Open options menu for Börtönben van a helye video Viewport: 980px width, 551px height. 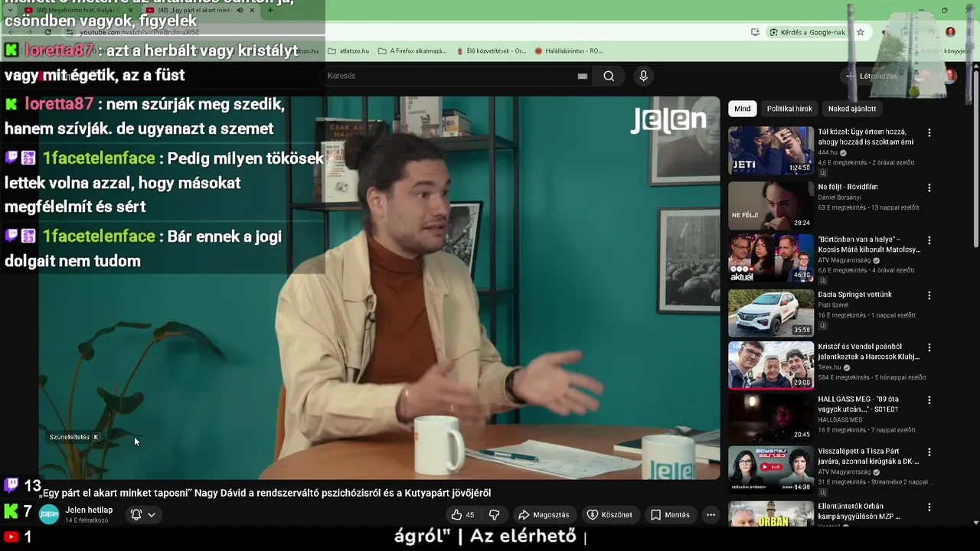929,240
